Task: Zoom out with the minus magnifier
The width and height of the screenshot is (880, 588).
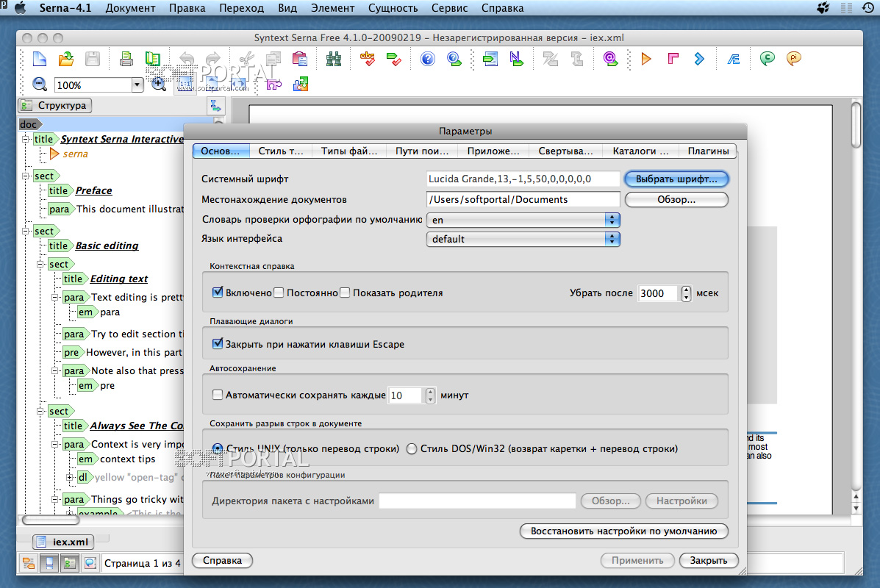Action: [x=39, y=85]
